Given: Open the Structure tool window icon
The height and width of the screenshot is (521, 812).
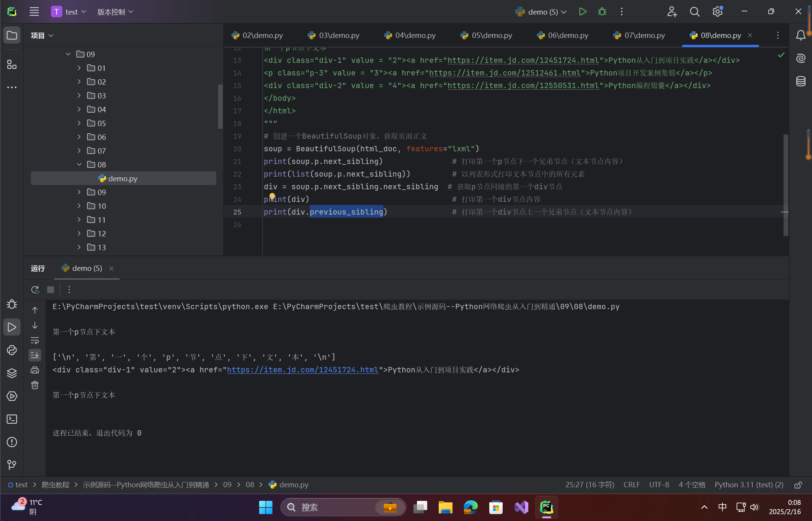Looking at the screenshot, I should pos(12,64).
